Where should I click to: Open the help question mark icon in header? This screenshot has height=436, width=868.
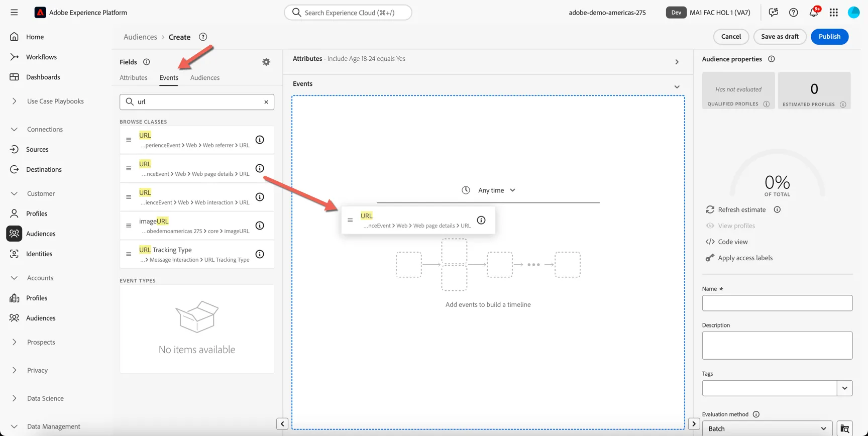click(x=794, y=13)
